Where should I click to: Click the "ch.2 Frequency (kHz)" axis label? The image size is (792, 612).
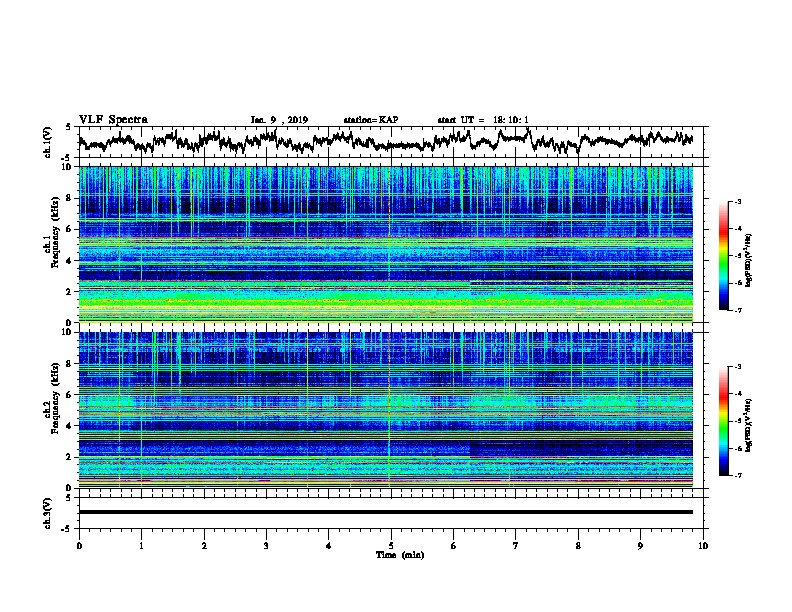[51, 398]
